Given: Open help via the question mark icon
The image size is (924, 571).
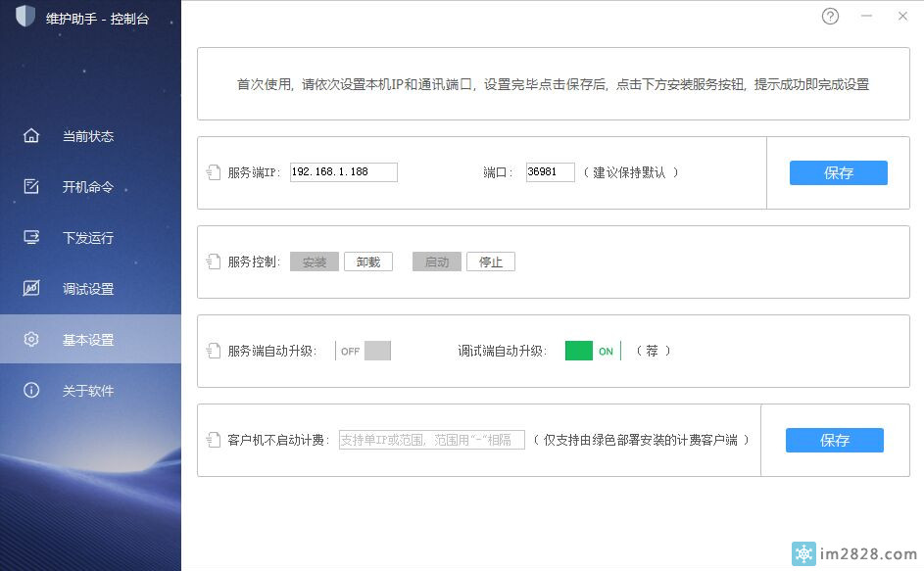Looking at the screenshot, I should point(830,17).
